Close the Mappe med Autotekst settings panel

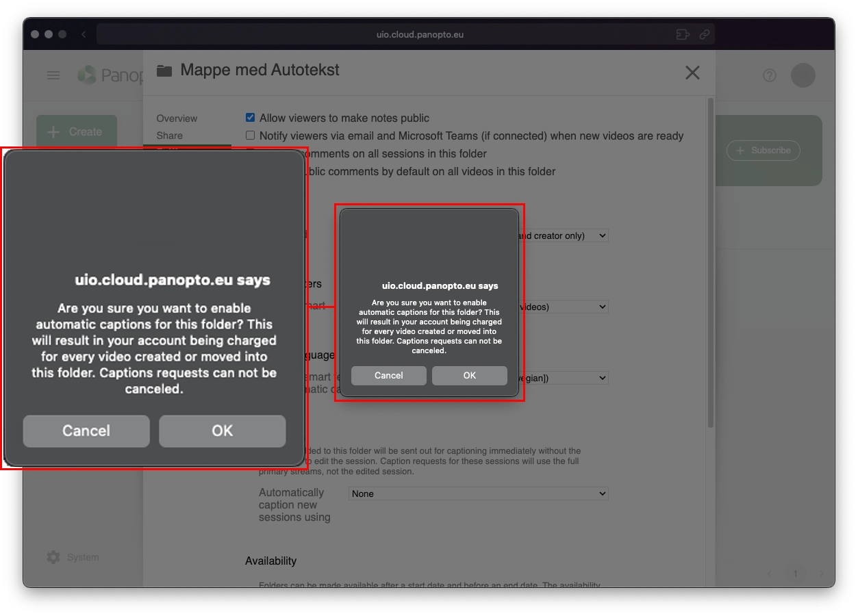click(x=692, y=73)
